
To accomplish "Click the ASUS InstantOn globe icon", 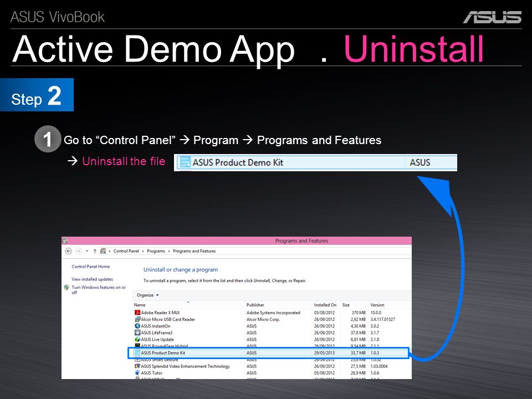I will pyautogui.click(x=137, y=326).
